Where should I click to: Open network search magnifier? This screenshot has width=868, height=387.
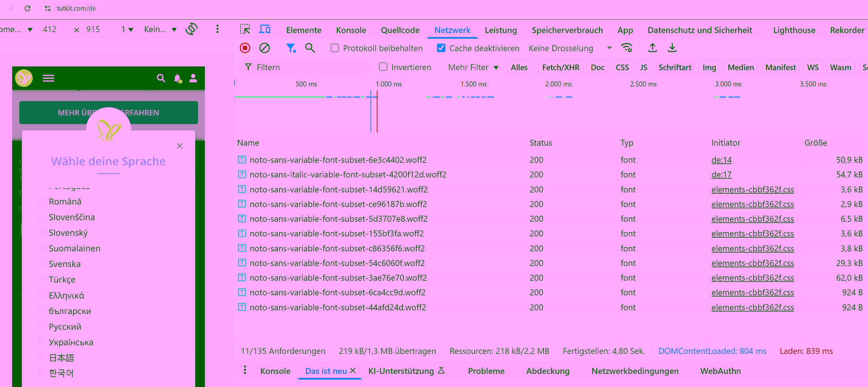[x=310, y=48]
